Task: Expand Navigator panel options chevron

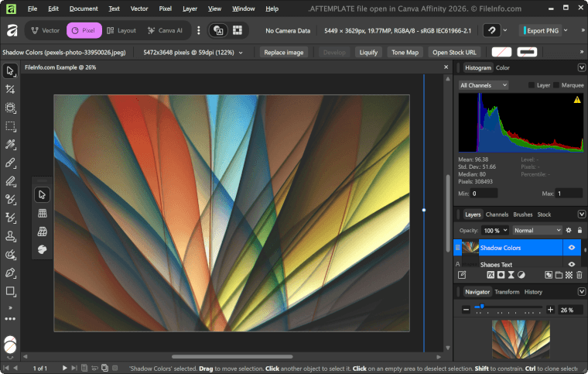Action: pyautogui.click(x=582, y=291)
